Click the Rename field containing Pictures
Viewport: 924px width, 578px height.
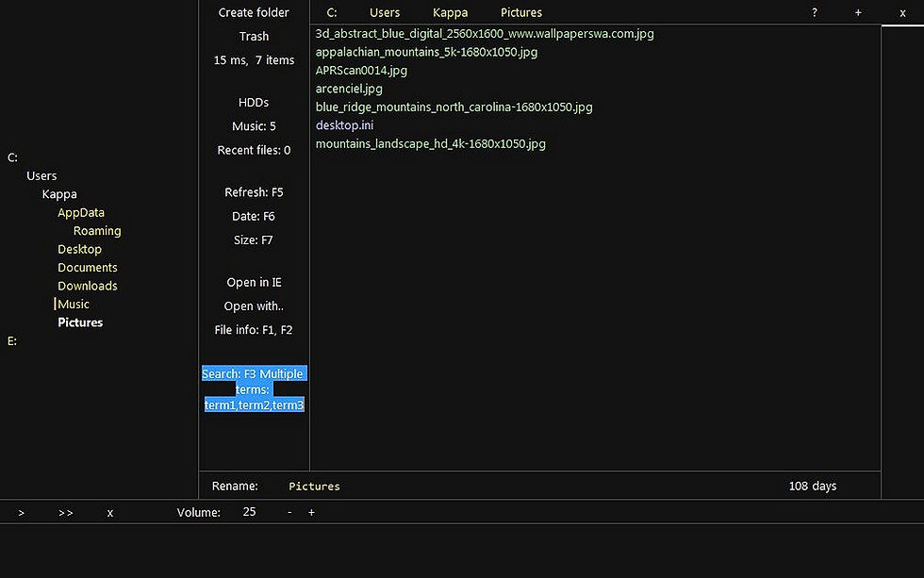(314, 487)
